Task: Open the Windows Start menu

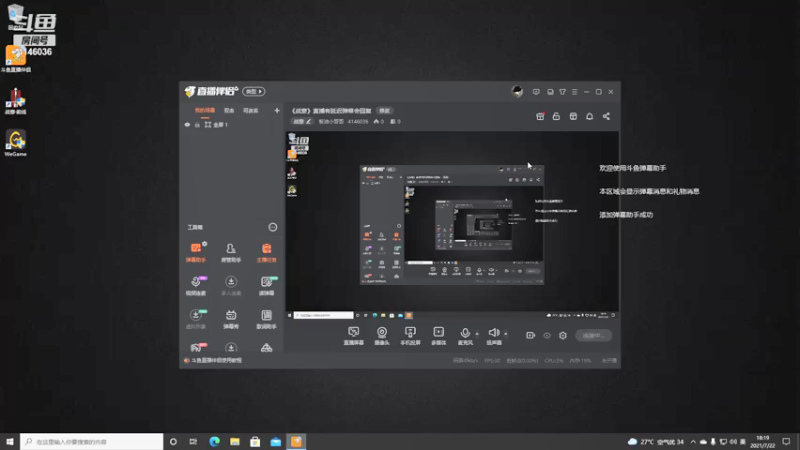Action: coord(10,441)
